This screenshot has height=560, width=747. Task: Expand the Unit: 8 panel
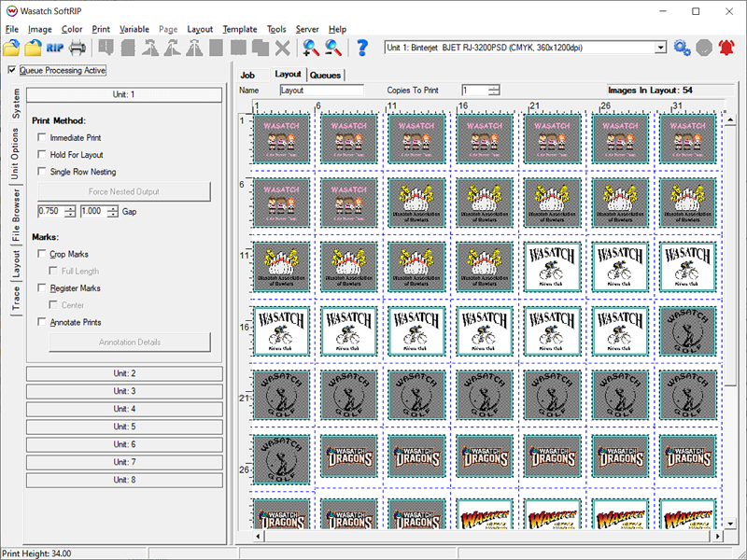[124, 480]
